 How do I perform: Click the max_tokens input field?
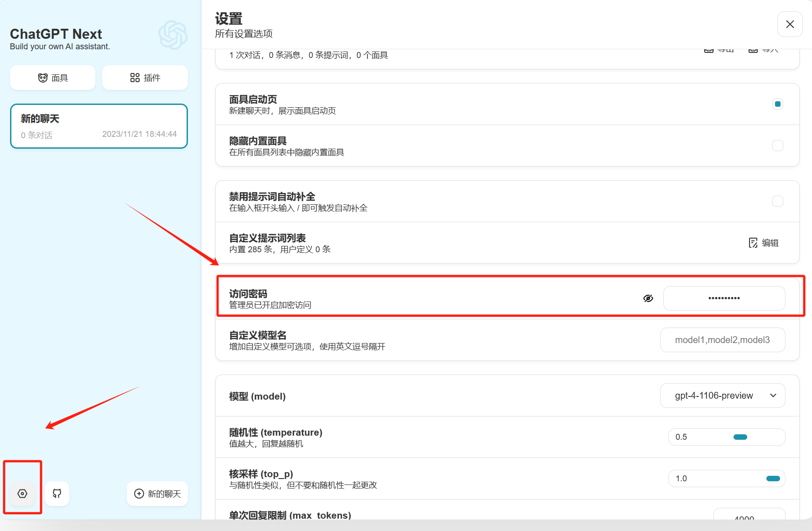tap(749, 515)
